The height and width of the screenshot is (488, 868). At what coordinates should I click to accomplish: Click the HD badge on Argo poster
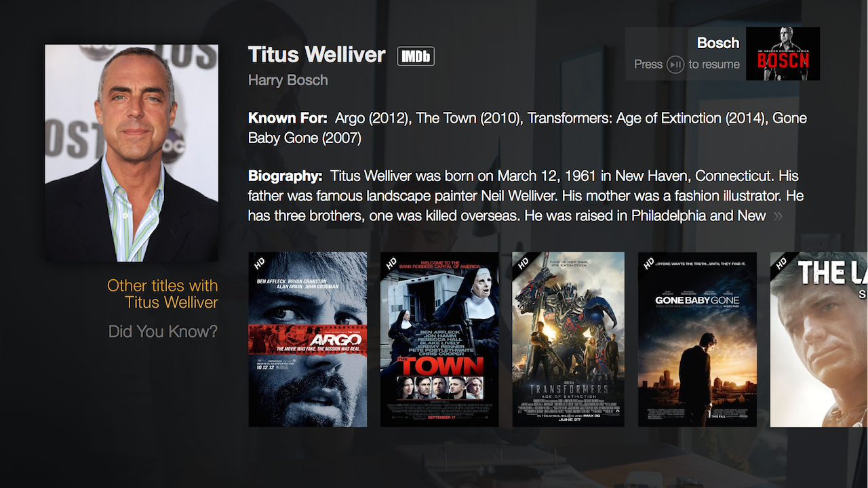click(x=259, y=263)
